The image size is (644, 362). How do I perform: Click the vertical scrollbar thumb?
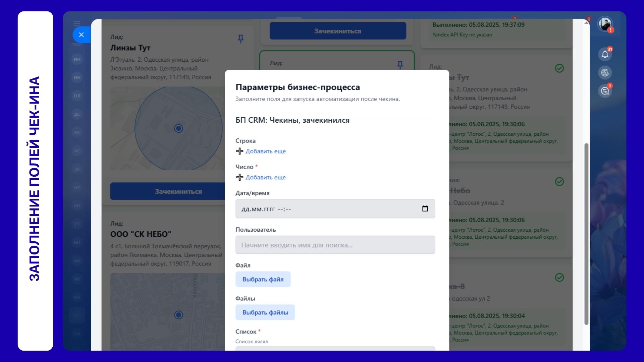pyautogui.click(x=586, y=234)
